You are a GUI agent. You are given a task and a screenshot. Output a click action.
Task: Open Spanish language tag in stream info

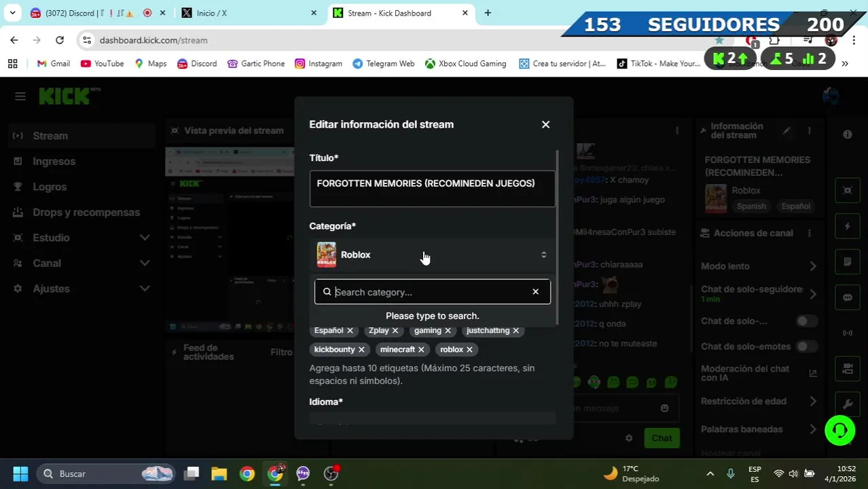(751, 206)
